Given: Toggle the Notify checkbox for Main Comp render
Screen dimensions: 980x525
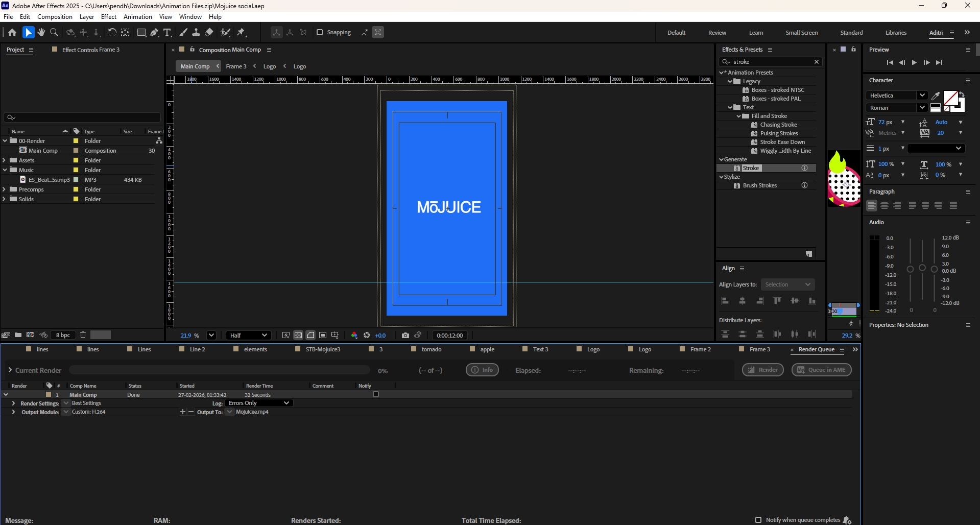Looking at the screenshot, I should click(376, 394).
